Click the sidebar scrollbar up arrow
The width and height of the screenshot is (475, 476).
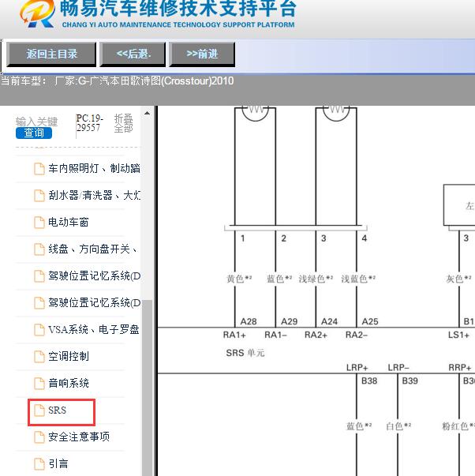pyautogui.click(x=148, y=114)
